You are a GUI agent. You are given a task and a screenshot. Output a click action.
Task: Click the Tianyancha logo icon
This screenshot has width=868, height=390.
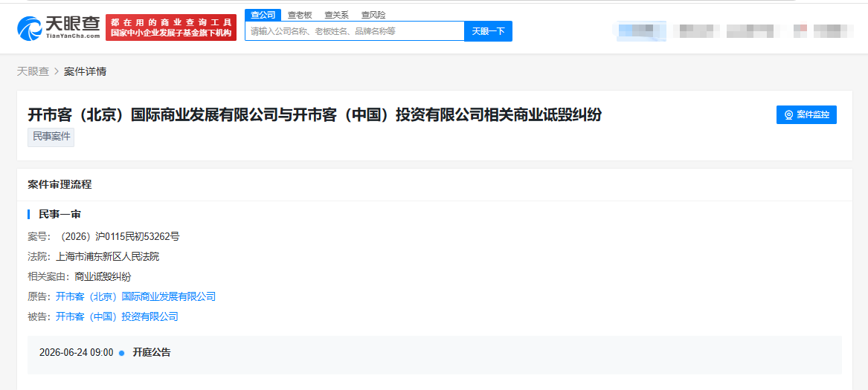pyautogui.click(x=30, y=27)
